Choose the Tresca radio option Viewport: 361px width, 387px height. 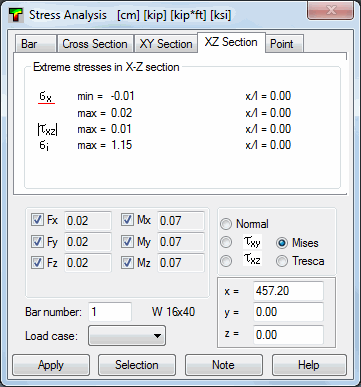click(x=282, y=261)
